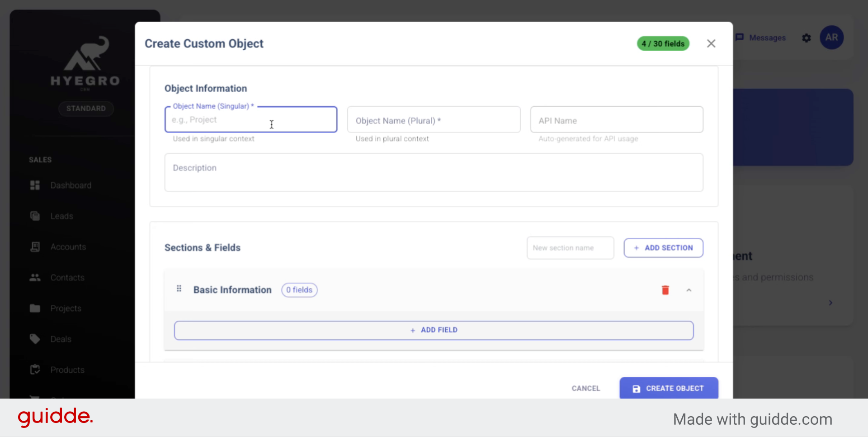The height and width of the screenshot is (437, 868).
Task: Click the New section name input
Action: coord(570,247)
